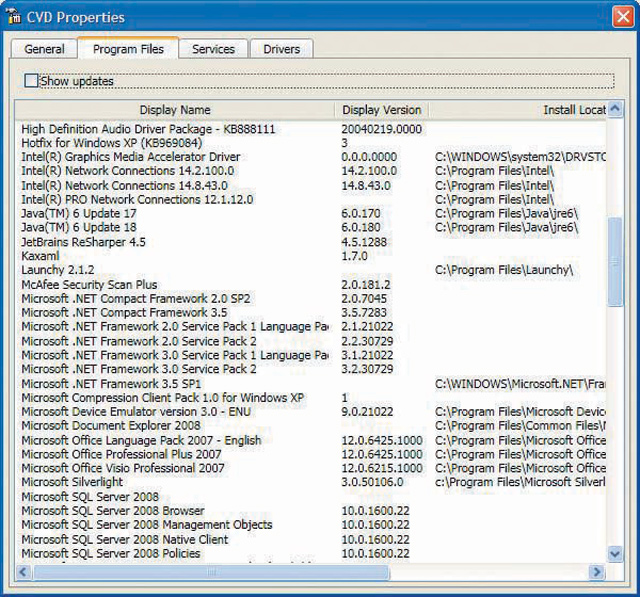Screen dimensions: 640x597
Task: Sort by Display Name column header
Action: tap(175, 110)
